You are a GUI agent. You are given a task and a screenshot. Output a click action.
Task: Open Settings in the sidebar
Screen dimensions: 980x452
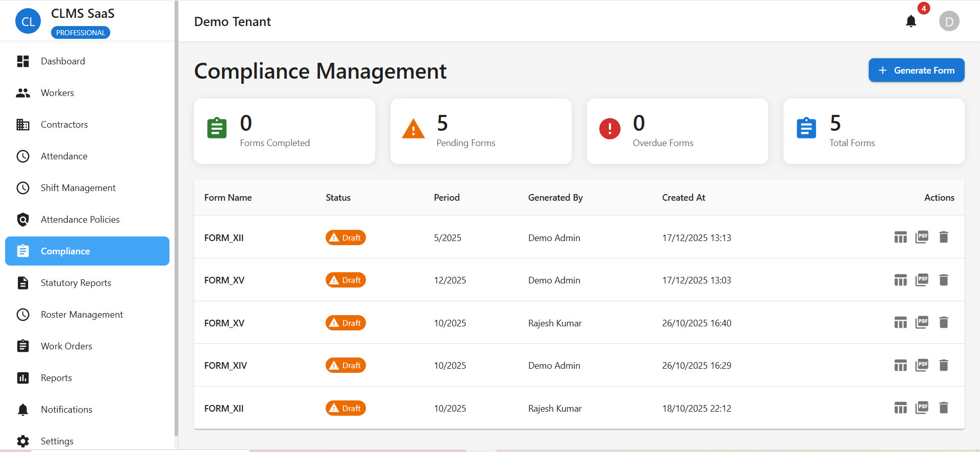57,441
